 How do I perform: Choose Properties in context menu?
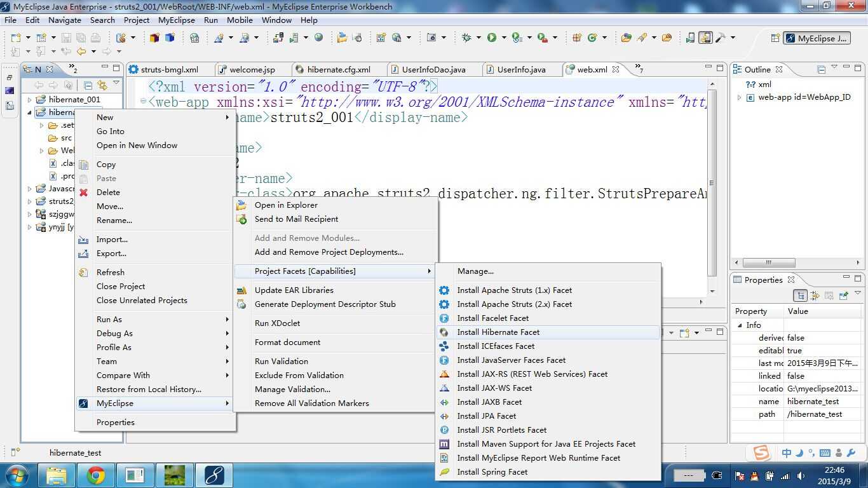point(155,423)
